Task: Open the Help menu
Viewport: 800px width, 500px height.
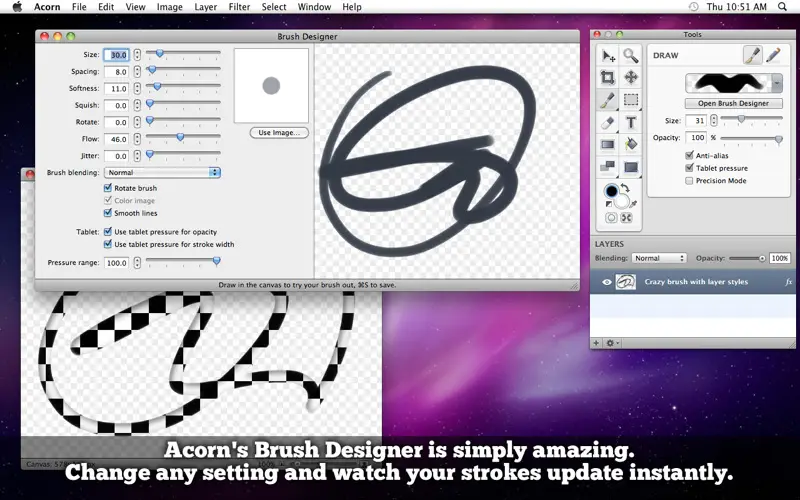Action: point(352,7)
